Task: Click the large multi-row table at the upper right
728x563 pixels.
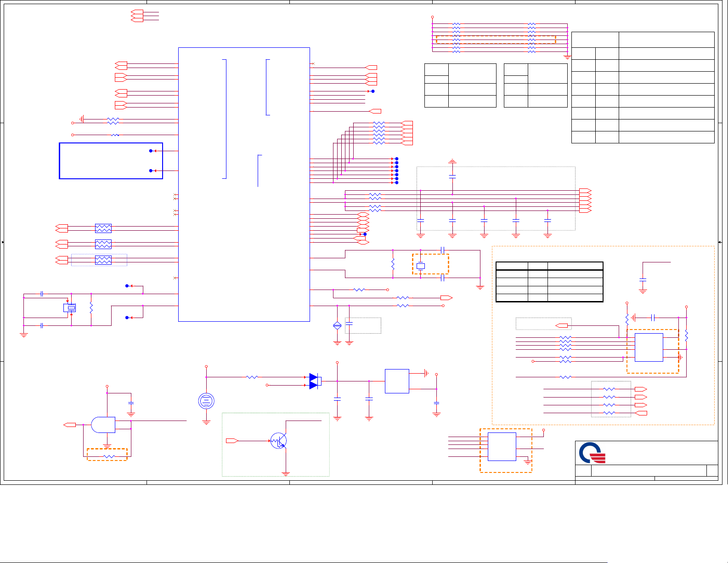Action: (x=643, y=87)
